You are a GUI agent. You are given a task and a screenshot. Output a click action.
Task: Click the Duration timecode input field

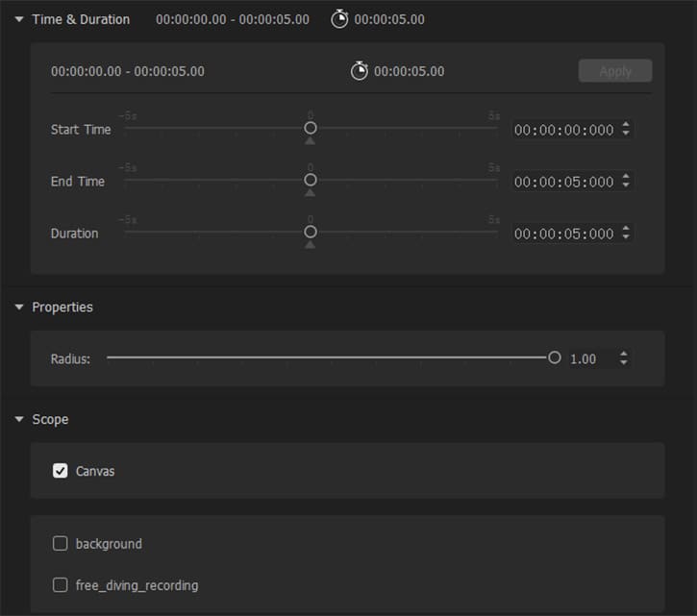click(x=563, y=234)
